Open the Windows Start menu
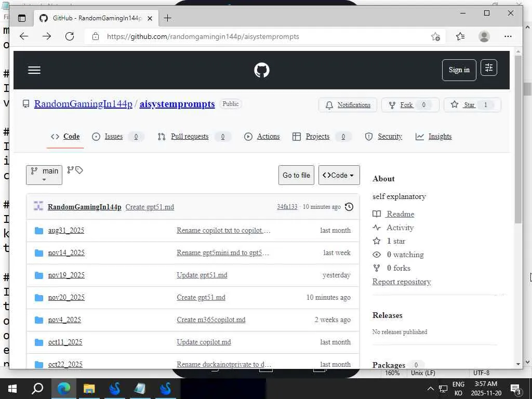The height and width of the screenshot is (399, 532). coord(12,389)
